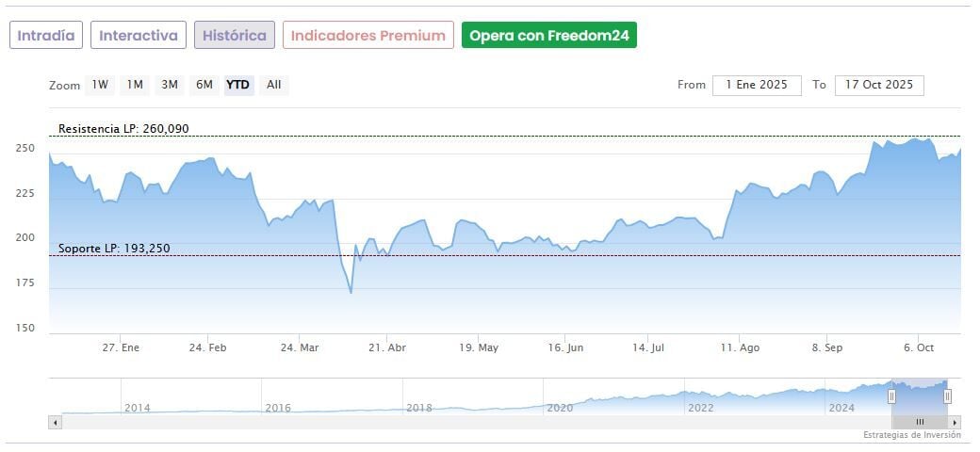Image resolution: width=980 pixels, height=452 pixels.
Task: Click the Opera con Freedom24 button
Action: (549, 36)
